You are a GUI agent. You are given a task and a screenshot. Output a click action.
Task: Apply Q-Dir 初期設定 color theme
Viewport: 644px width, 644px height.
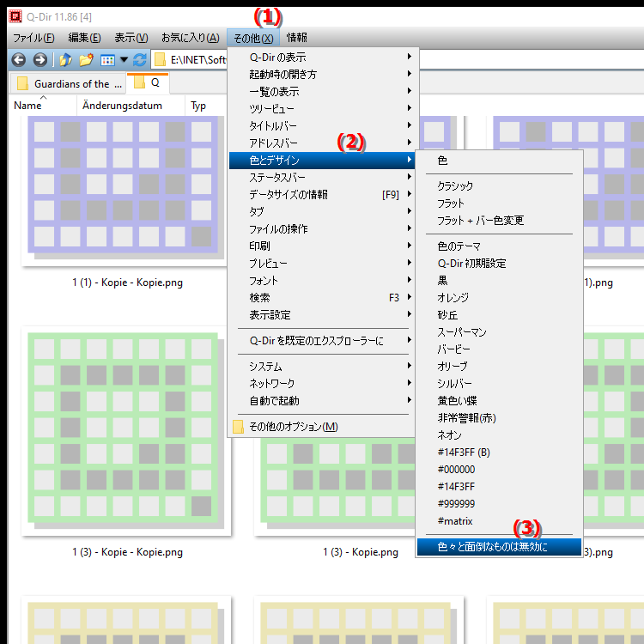pos(499,264)
